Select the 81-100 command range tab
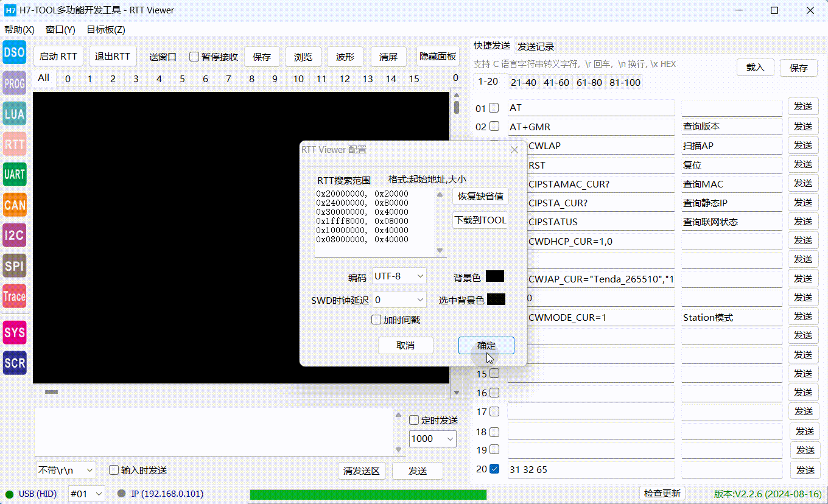The image size is (828, 504). click(x=625, y=82)
